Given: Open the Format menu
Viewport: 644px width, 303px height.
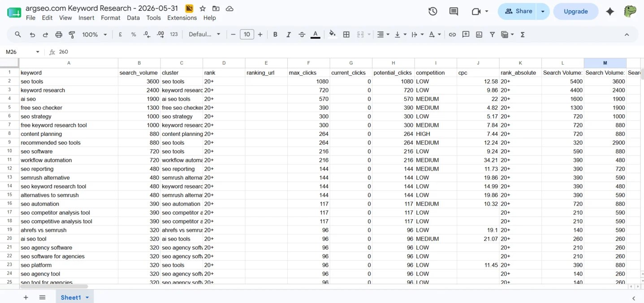Looking at the screenshot, I should [x=110, y=18].
